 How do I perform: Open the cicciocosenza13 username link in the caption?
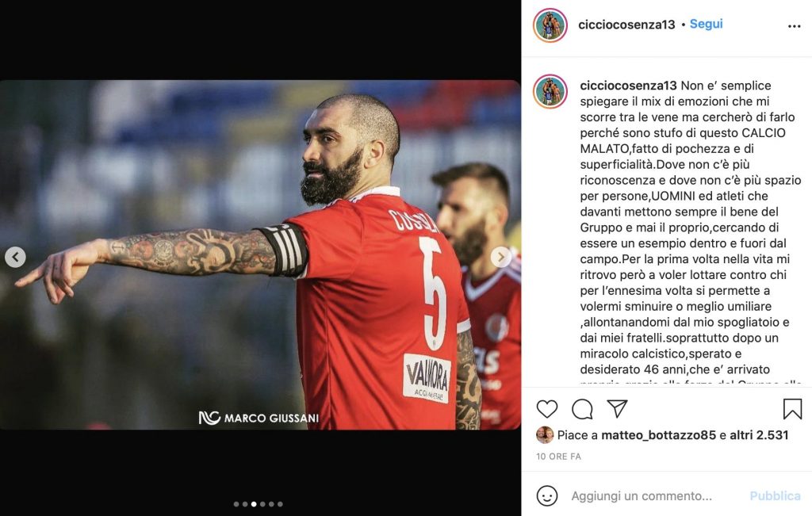pyautogui.click(x=628, y=86)
